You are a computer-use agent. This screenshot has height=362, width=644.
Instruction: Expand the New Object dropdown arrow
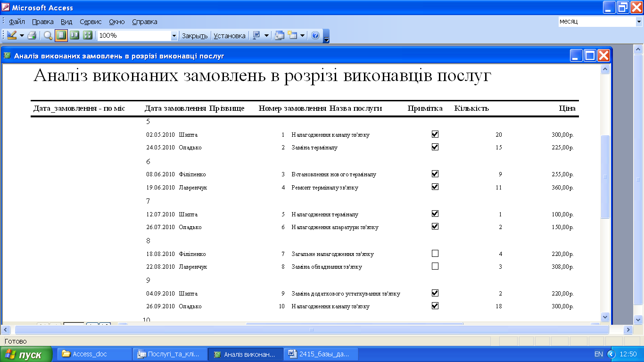[302, 35]
